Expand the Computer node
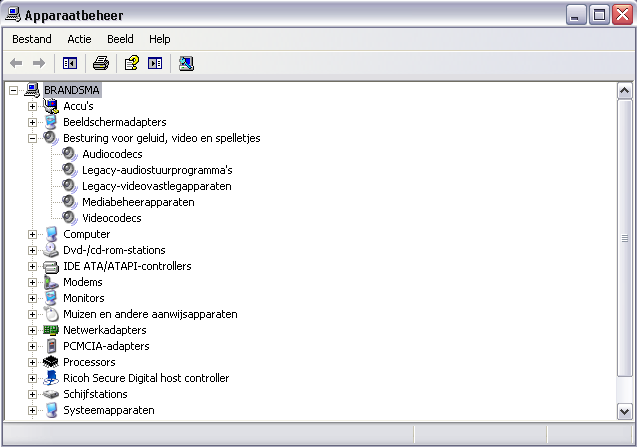Viewport: 637px width, 447px height. click(32, 234)
